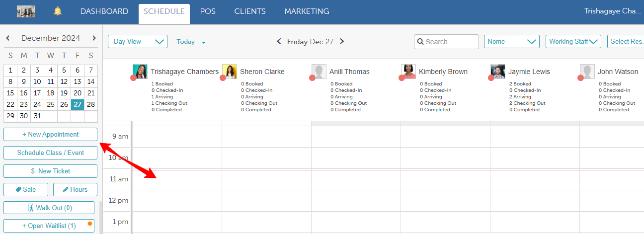Click John Watson avatar placeholder
The height and width of the screenshot is (234, 644).
pos(587,72)
